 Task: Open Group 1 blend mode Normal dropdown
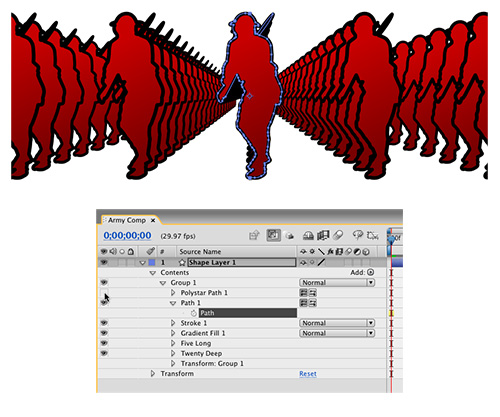point(337,283)
